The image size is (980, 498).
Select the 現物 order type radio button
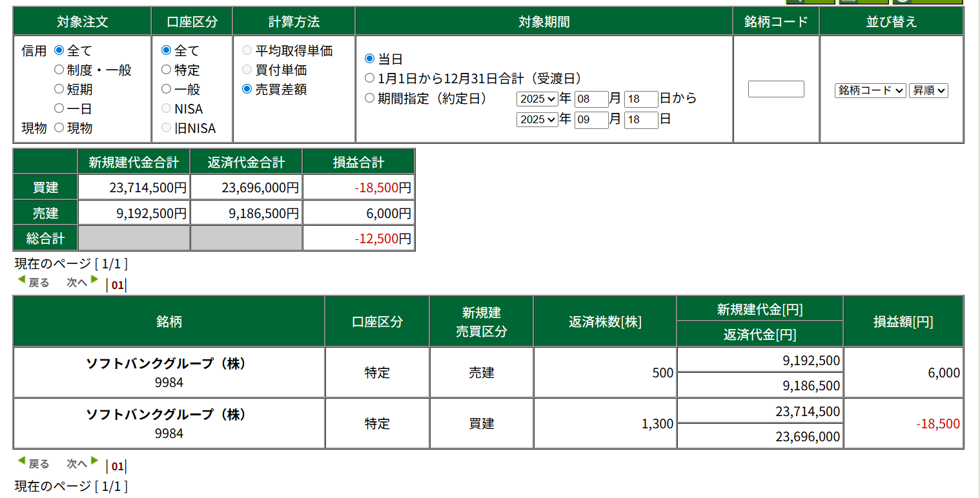coord(59,128)
